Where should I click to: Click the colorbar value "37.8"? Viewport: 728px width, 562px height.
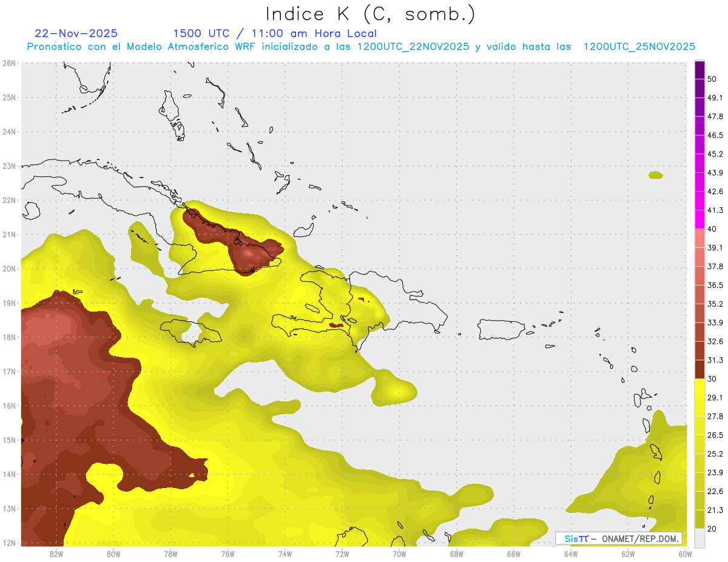point(715,267)
